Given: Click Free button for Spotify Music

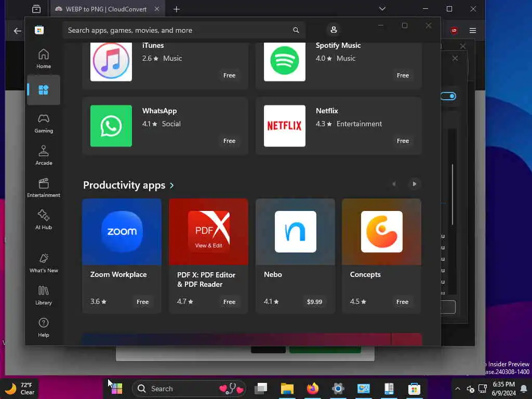Looking at the screenshot, I should tap(403, 75).
